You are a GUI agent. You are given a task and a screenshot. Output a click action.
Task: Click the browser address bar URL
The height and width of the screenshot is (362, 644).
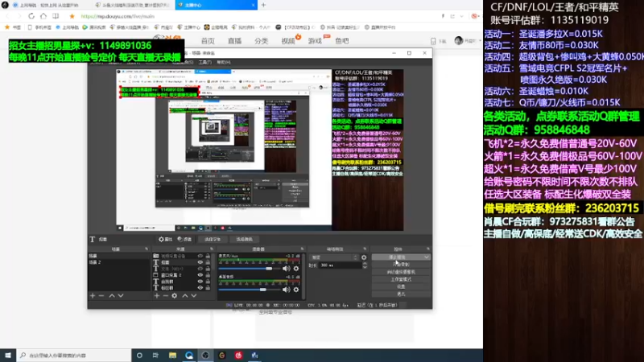coord(118,16)
